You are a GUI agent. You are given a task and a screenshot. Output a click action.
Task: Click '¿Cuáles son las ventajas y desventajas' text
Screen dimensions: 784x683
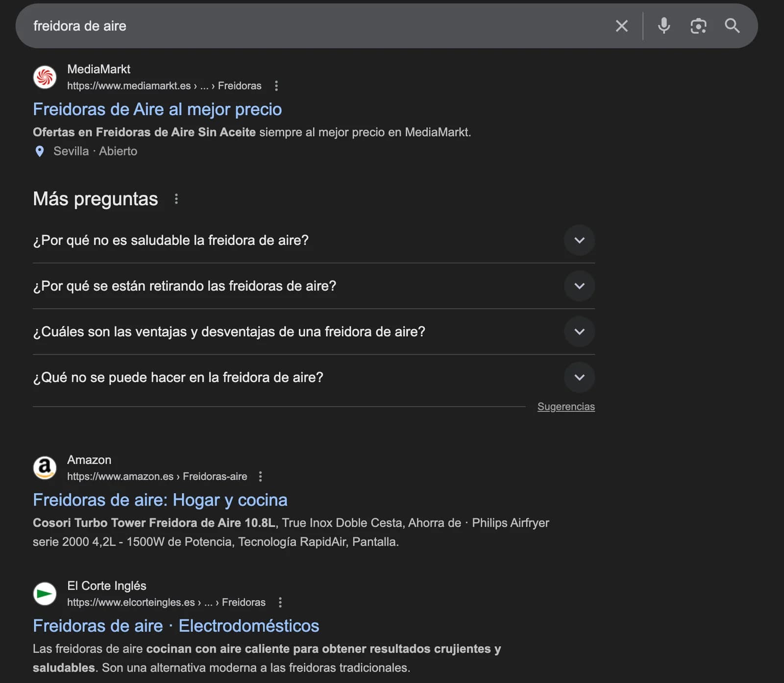click(x=229, y=332)
